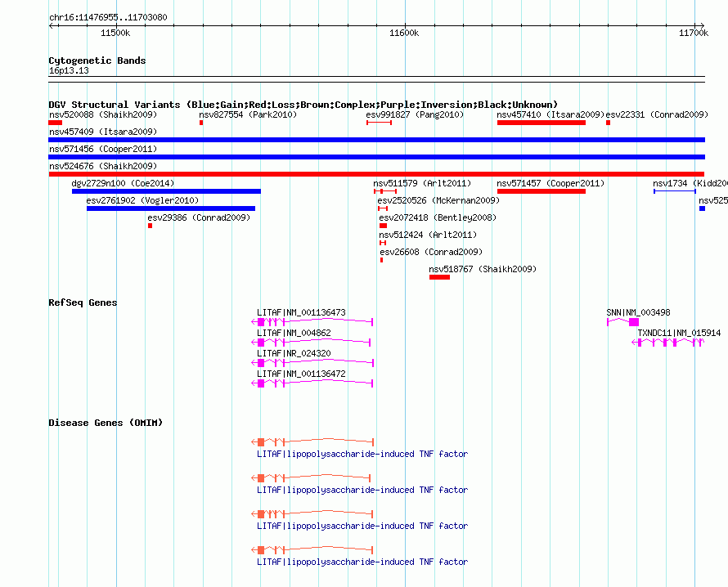Click the TXNDC11|NM_015914 label text

tap(679, 333)
